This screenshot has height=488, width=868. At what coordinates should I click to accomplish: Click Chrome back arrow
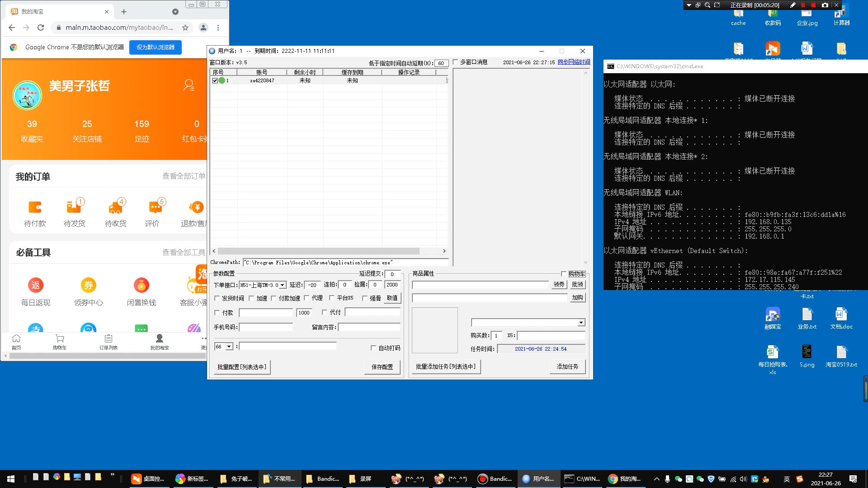coord(12,28)
